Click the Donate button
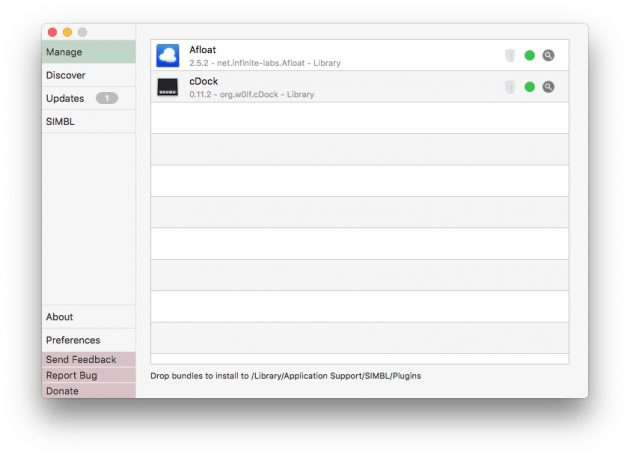The height and width of the screenshot is (458, 630). (x=88, y=391)
